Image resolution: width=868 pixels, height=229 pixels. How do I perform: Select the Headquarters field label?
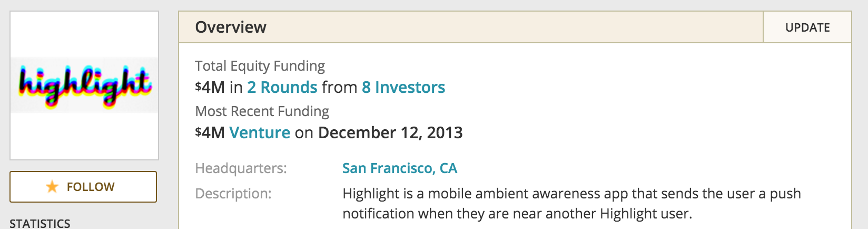pyautogui.click(x=241, y=168)
